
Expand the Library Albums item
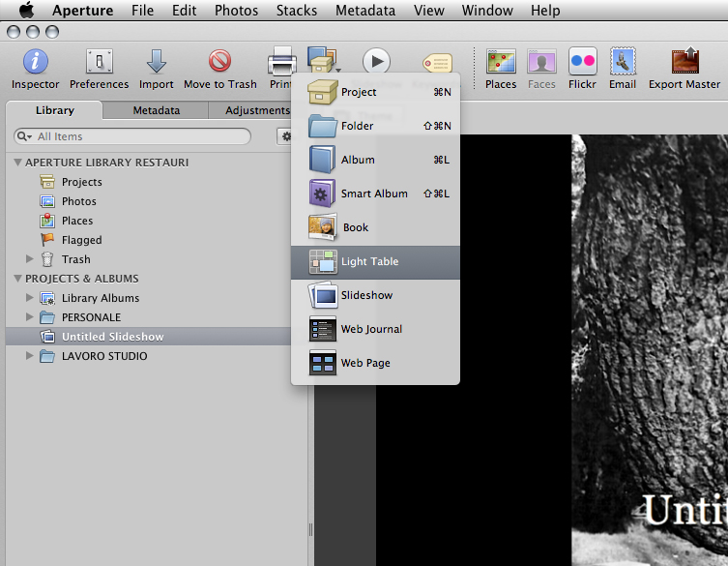coord(30,297)
